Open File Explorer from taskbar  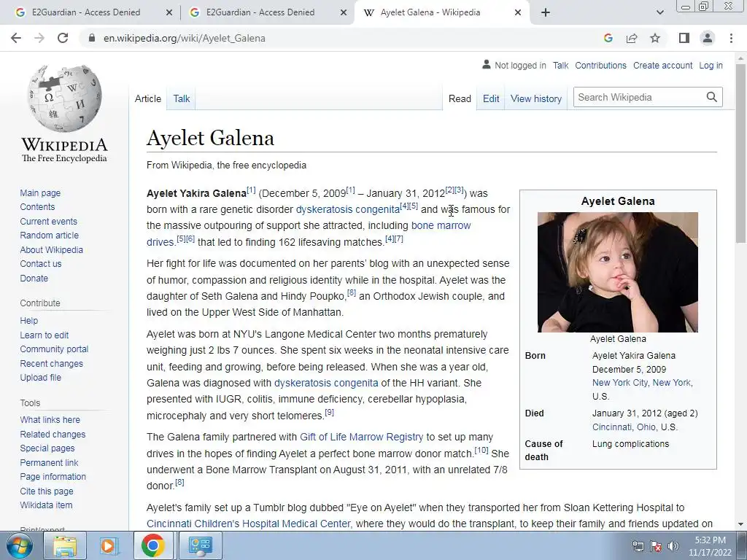click(65, 545)
